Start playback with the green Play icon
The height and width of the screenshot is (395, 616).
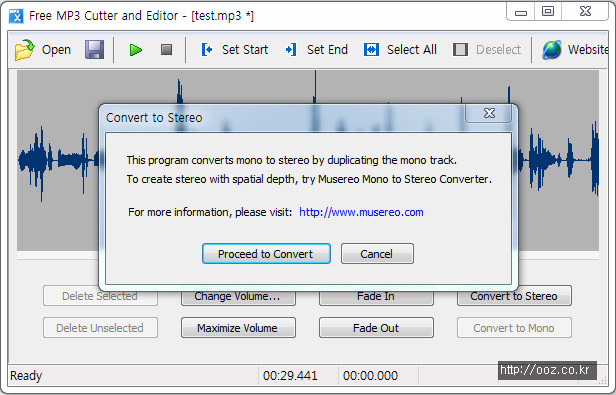(x=136, y=50)
